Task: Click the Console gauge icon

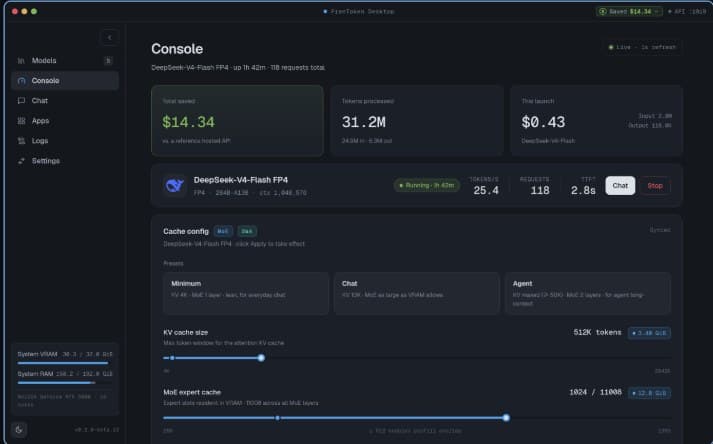Action: (x=21, y=81)
